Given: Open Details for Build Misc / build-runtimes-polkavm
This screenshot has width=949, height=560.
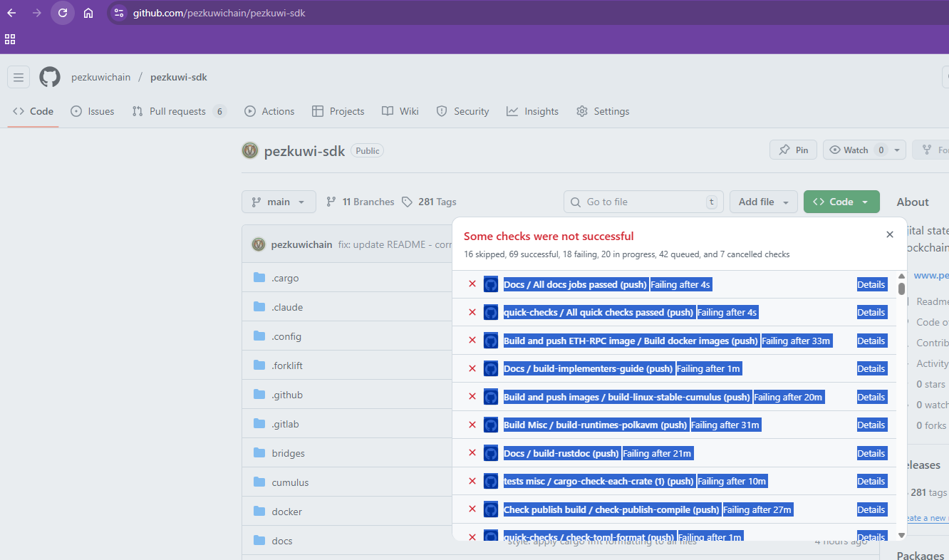Looking at the screenshot, I should [x=871, y=425].
